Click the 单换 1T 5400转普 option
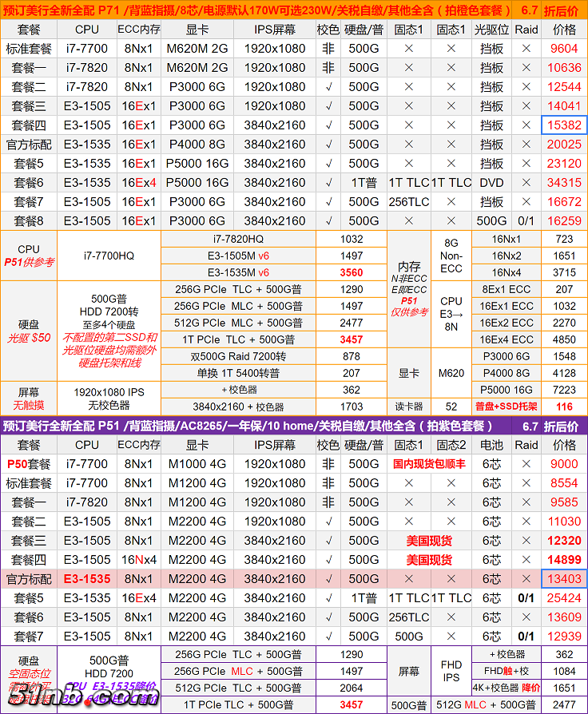Screen dimensions: 588x714 click(238, 374)
